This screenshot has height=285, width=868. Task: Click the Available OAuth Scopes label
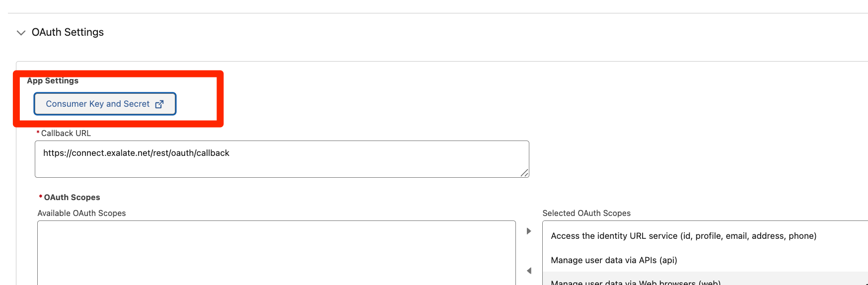(81, 213)
